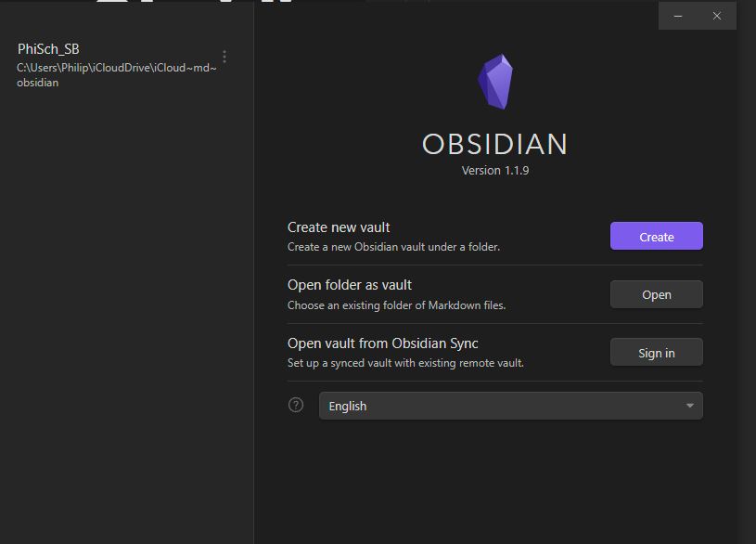
Task: Click the help question mark icon
Action: coord(296,405)
